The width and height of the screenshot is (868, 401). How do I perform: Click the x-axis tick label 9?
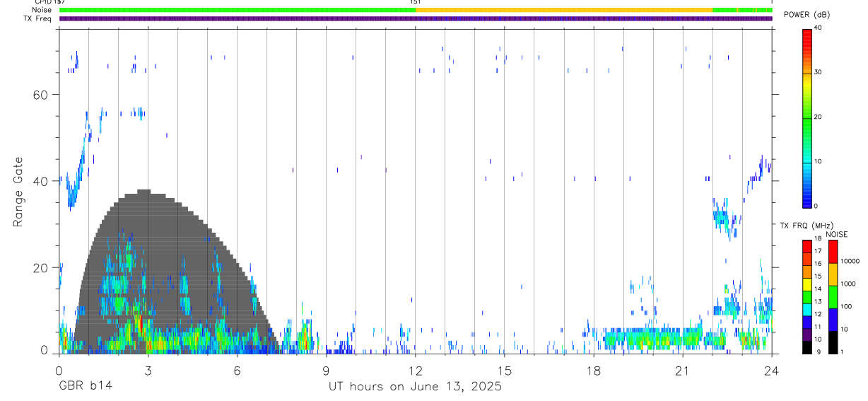[326, 370]
